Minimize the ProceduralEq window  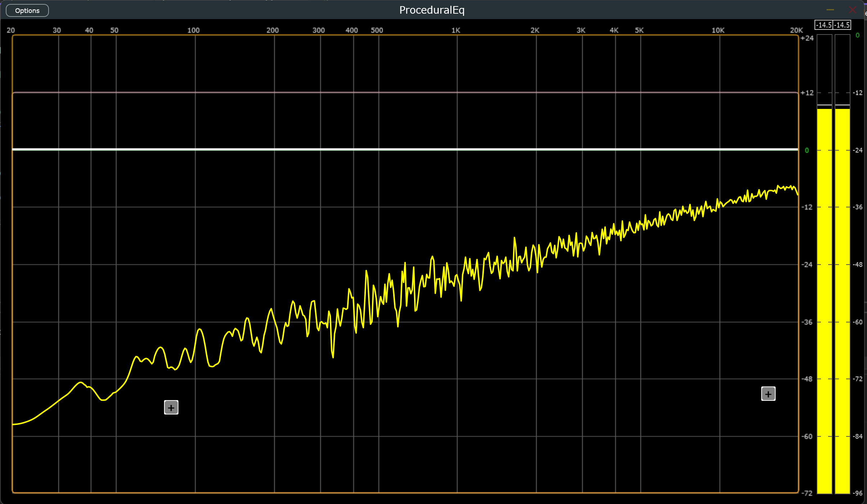(830, 10)
